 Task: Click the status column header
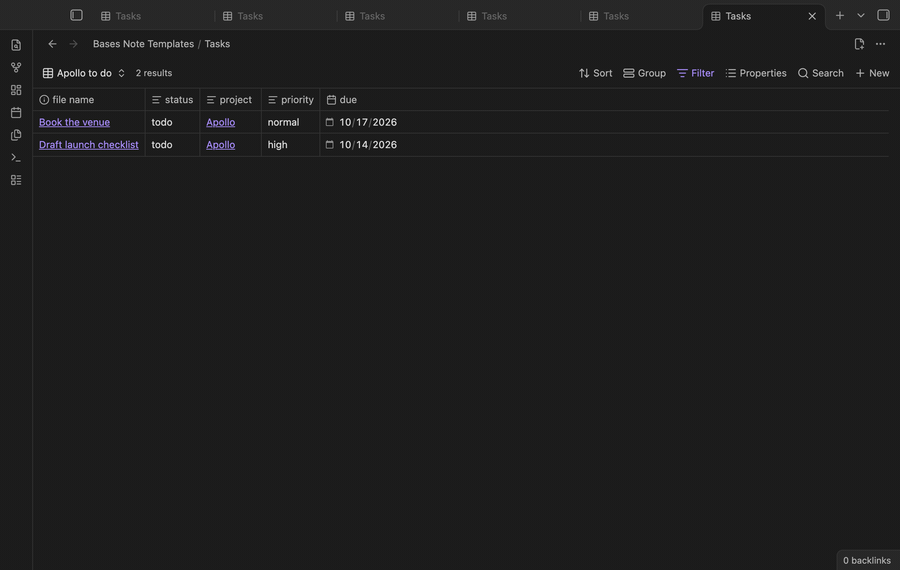coord(172,100)
